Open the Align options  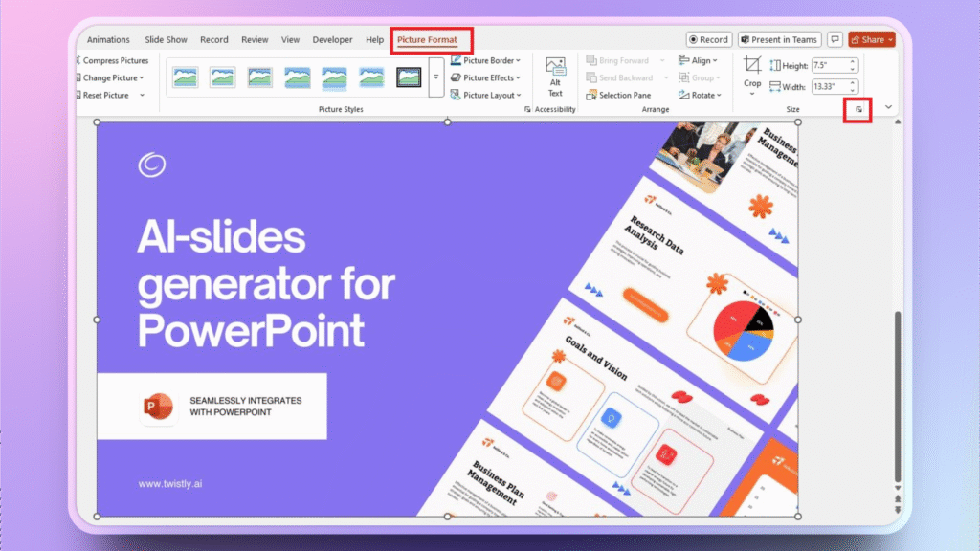coord(699,59)
